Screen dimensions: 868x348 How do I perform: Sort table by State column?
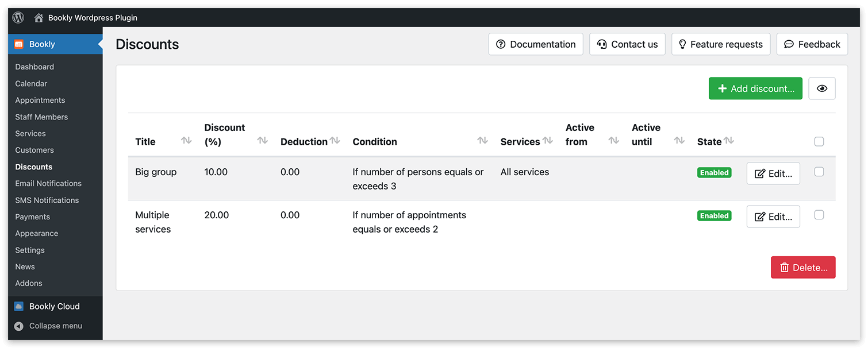(x=729, y=141)
